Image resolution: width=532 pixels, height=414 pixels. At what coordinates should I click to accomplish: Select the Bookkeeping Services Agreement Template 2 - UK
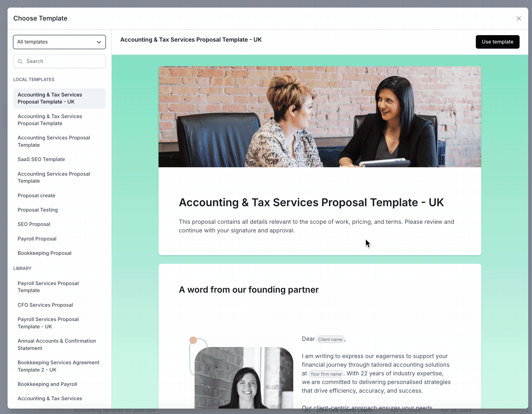point(58,366)
